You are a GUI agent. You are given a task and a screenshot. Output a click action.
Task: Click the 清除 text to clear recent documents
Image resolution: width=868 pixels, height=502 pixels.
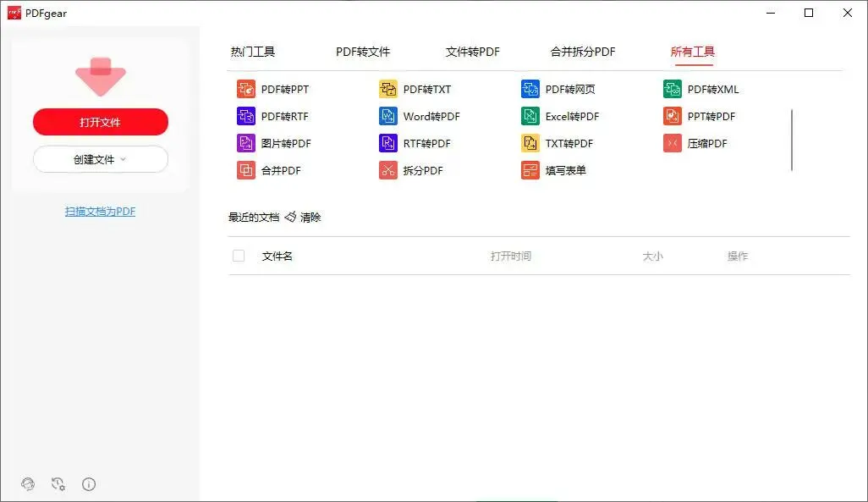(310, 218)
